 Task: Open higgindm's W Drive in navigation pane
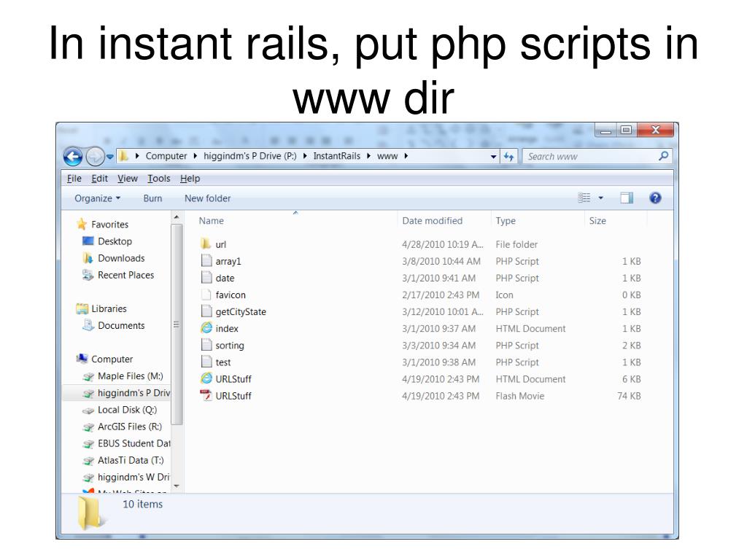[133, 477]
